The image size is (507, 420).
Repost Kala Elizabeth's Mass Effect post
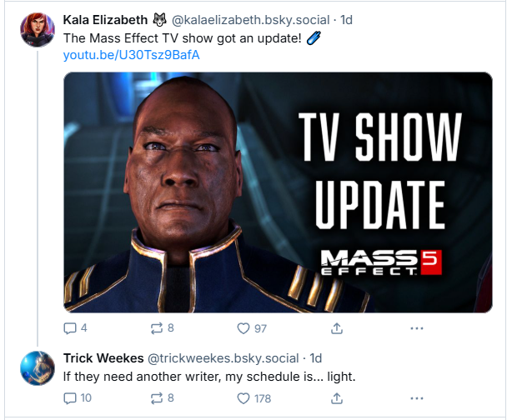157,328
